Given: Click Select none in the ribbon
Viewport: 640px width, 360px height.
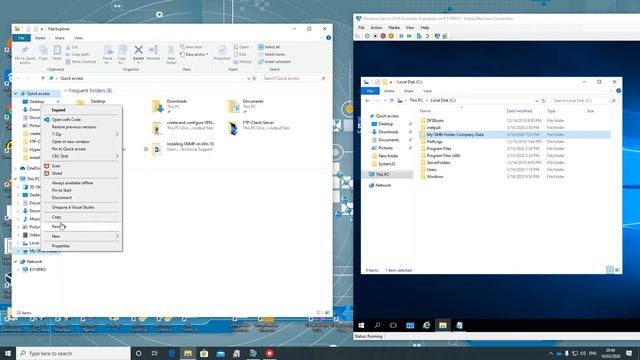Looking at the screenshot, I should click(x=271, y=54).
